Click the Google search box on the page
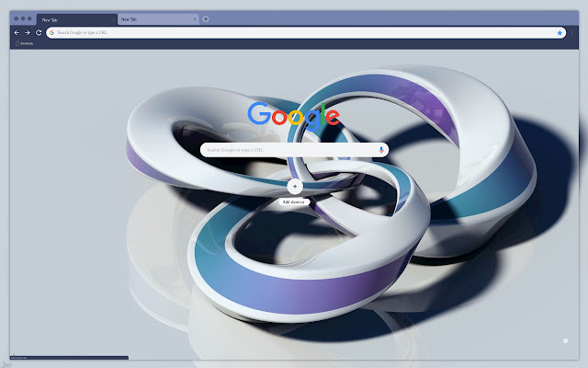 point(294,150)
